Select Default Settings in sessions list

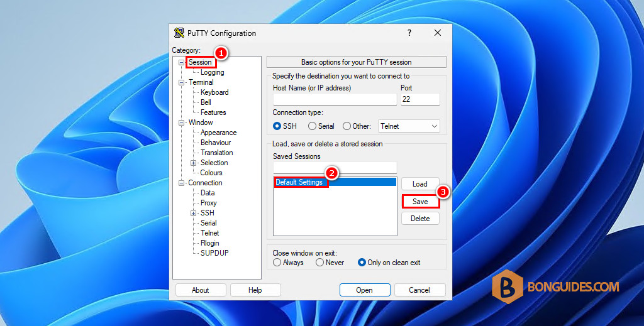[x=335, y=182]
